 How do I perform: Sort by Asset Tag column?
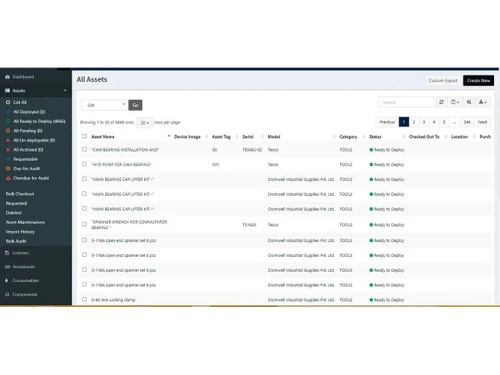click(x=221, y=137)
